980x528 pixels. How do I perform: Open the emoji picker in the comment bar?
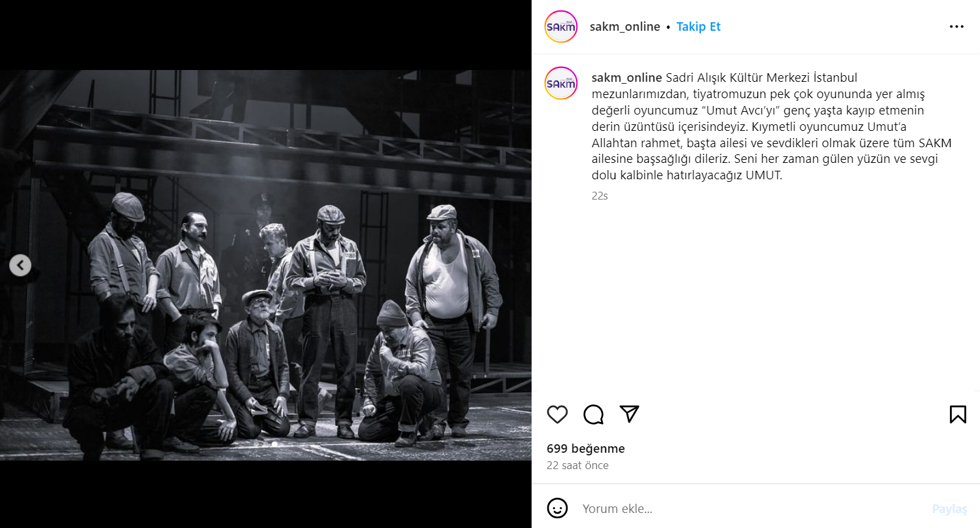point(557,508)
